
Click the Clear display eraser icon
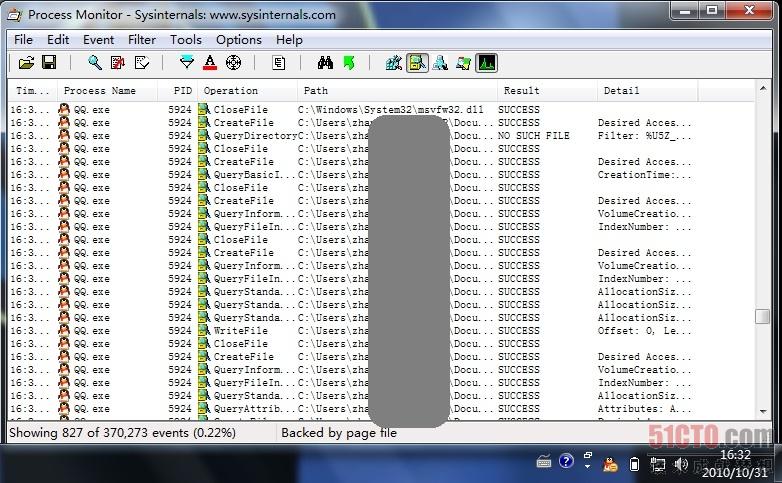tap(142, 63)
